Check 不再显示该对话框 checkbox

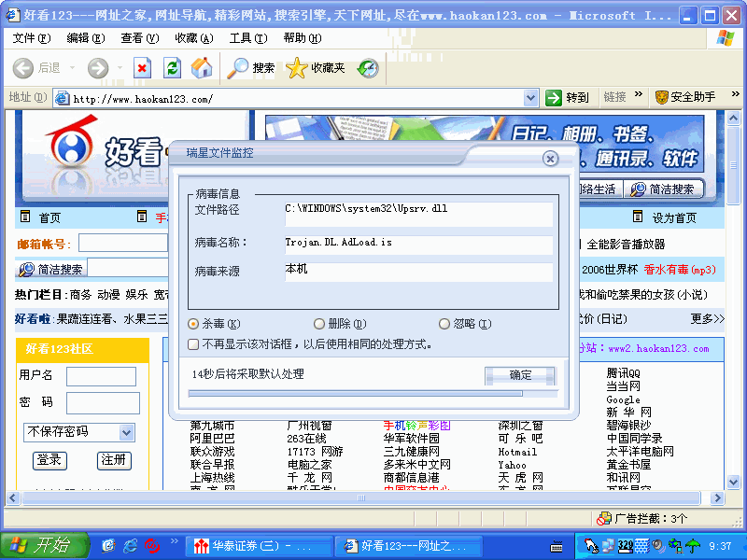coord(193,343)
